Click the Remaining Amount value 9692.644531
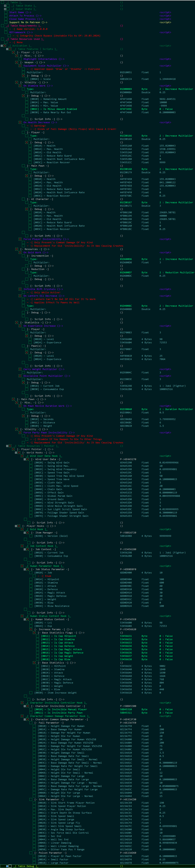Viewport: 195px width, 868px height. click(x=167, y=99)
